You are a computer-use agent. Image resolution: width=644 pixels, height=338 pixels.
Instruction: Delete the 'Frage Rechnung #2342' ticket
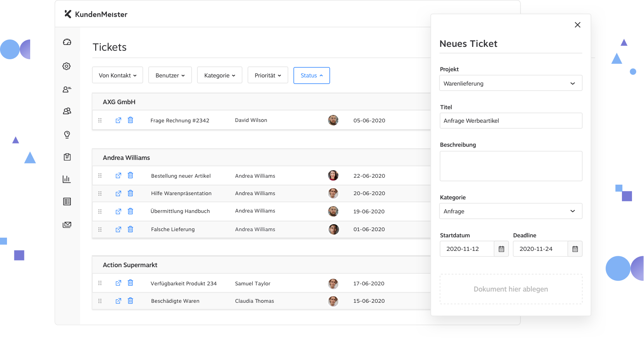tap(130, 120)
